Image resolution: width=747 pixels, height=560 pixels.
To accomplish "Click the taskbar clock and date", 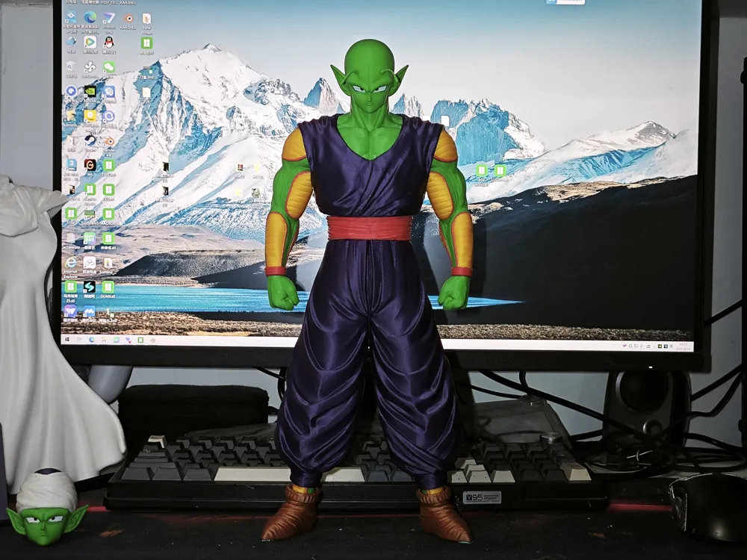I will coord(682,346).
